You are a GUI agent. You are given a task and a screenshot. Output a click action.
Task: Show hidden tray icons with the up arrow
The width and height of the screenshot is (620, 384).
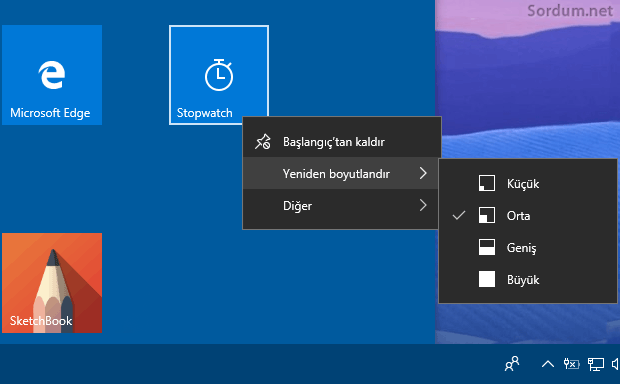click(548, 364)
